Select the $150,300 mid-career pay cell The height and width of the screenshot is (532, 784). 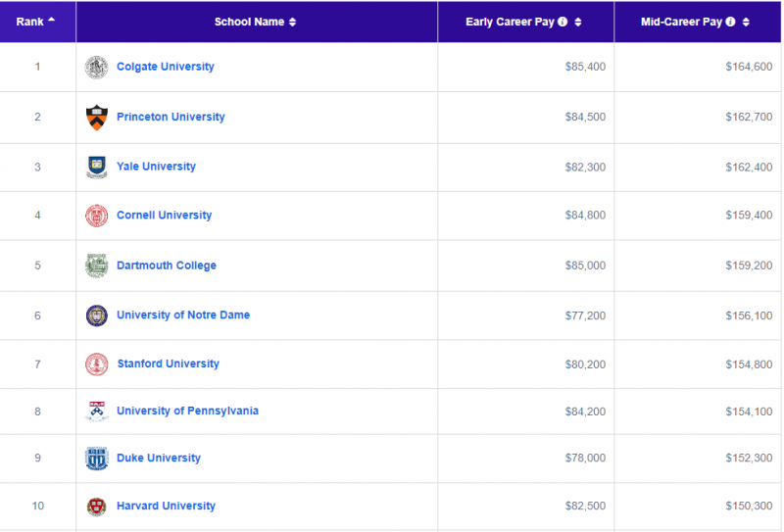click(x=698, y=507)
